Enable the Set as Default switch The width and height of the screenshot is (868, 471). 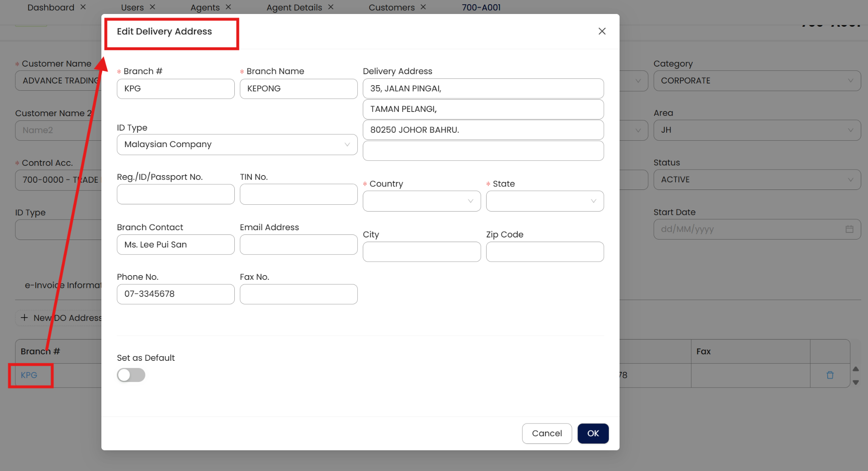click(x=131, y=375)
